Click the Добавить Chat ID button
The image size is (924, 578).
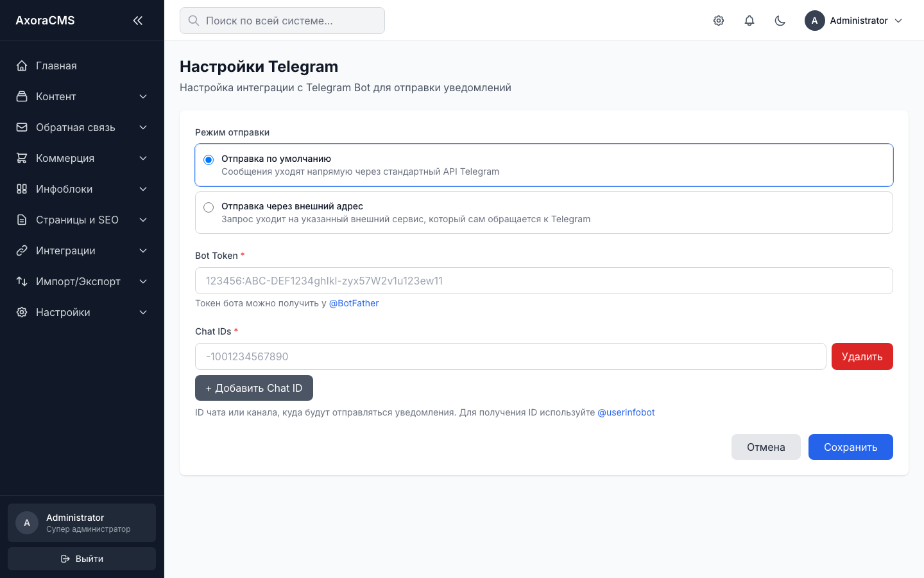254,388
